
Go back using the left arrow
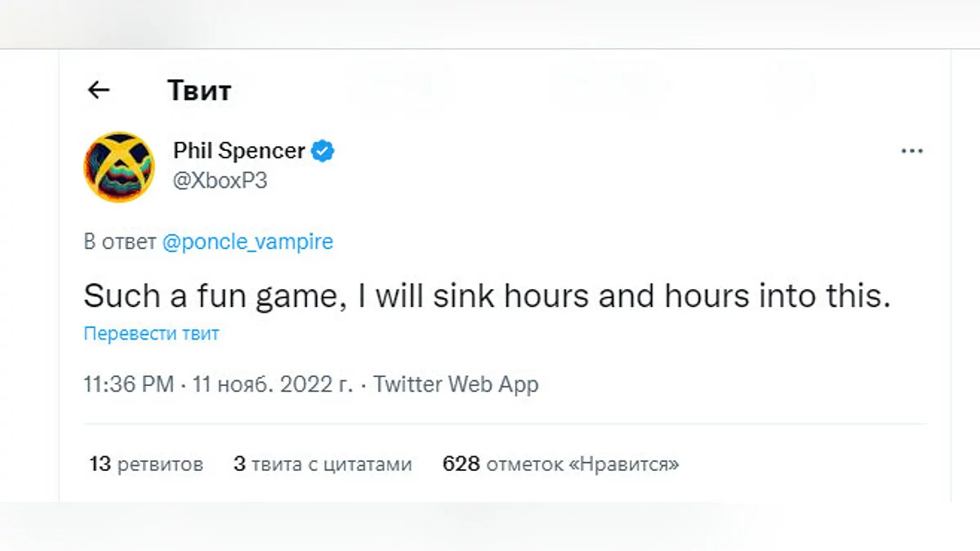99,90
